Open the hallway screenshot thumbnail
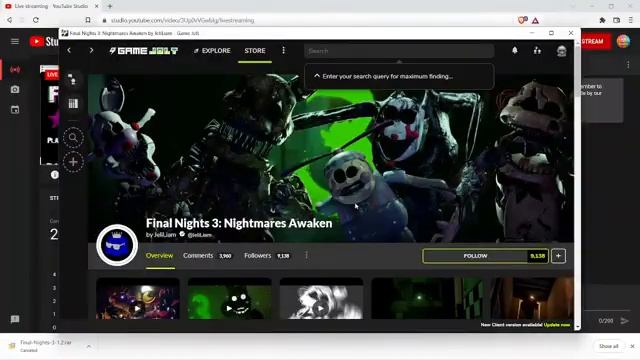Image resolution: width=640 pixels, height=360 pixels. (532, 299)
